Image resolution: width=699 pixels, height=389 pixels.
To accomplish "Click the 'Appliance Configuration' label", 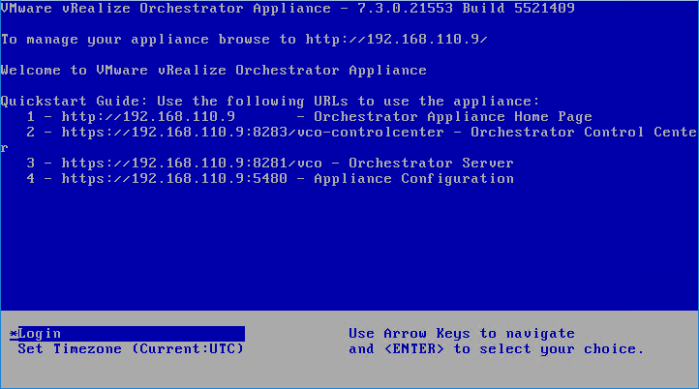I will [x=414, y=179].
